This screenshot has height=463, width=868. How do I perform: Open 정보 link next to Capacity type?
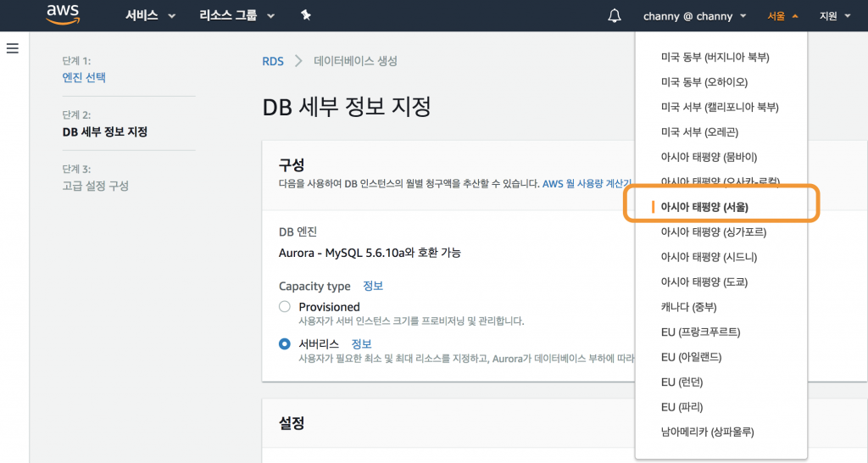coord(373,286)
